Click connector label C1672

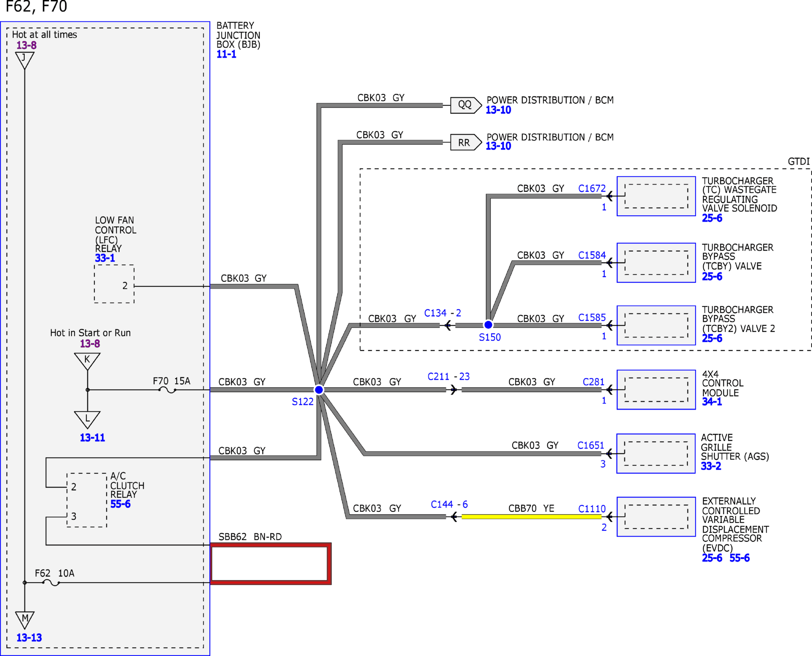pyautogui.click(x=592, y=188)
